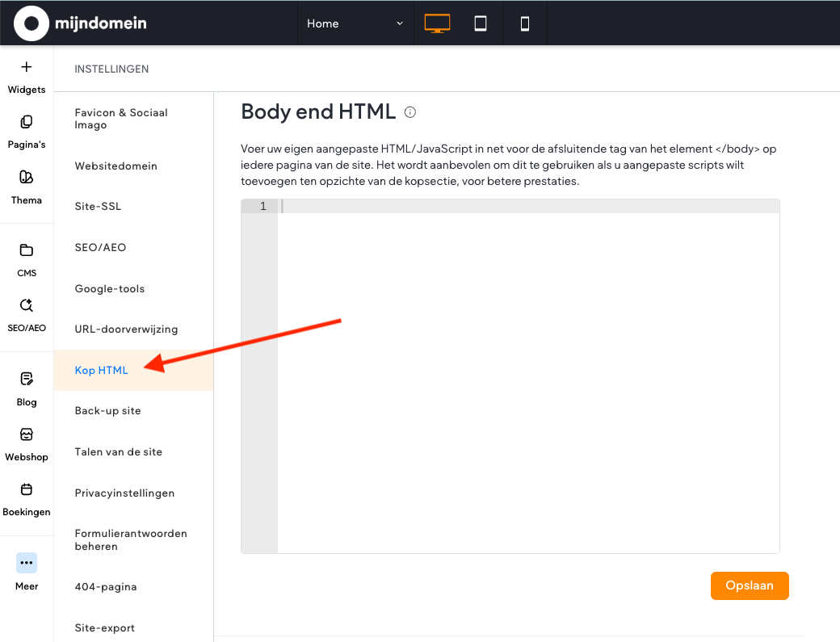Open Google-tools settings
The width and height of the screenshot is (840, 642).
pyautogui.click(x=110, y=288)
